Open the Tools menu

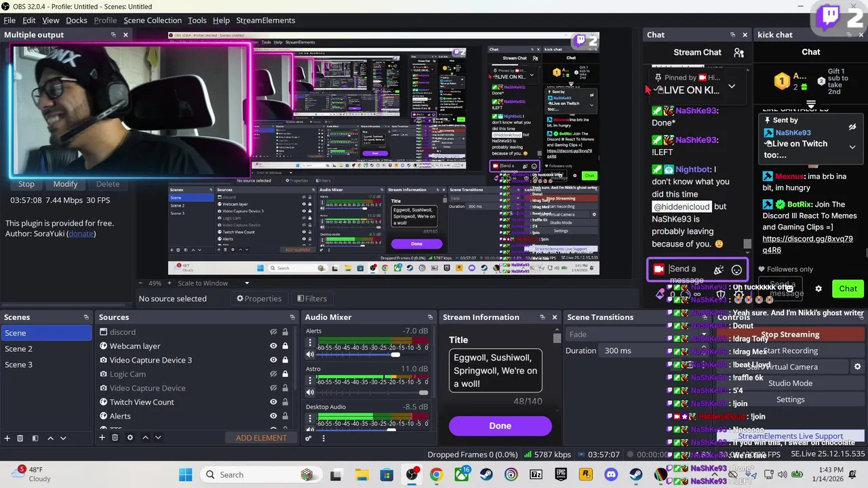coord(197,20)
